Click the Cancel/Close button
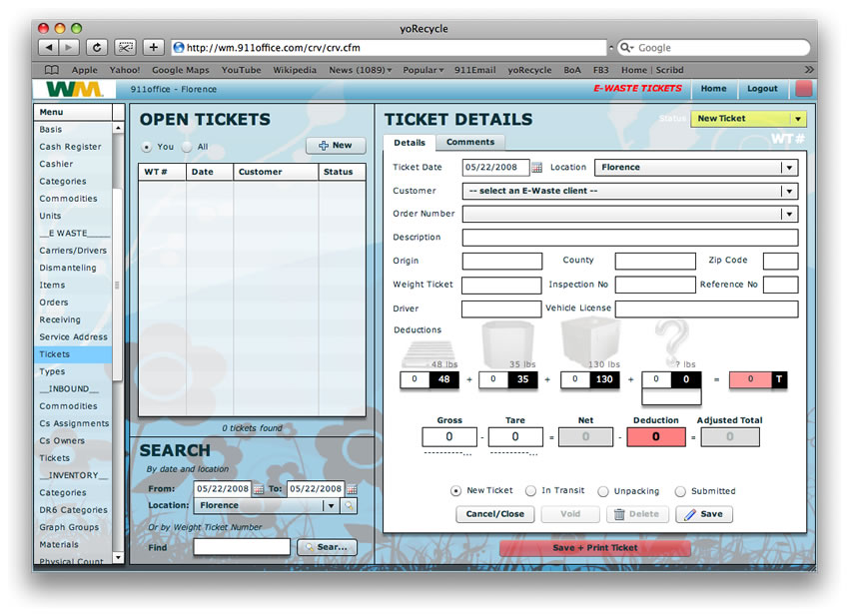Viewport: 849px width, 616px height. pos(494,514)
